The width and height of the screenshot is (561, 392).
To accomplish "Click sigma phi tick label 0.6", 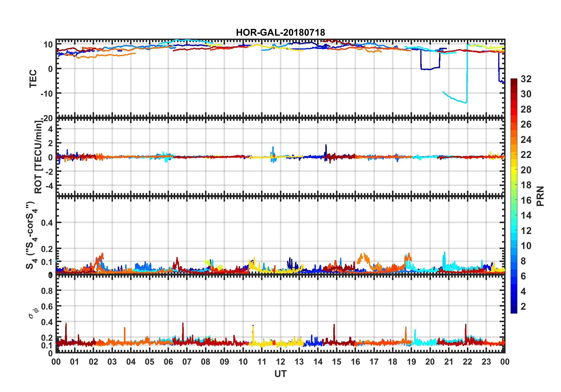I will coord(47,306).
